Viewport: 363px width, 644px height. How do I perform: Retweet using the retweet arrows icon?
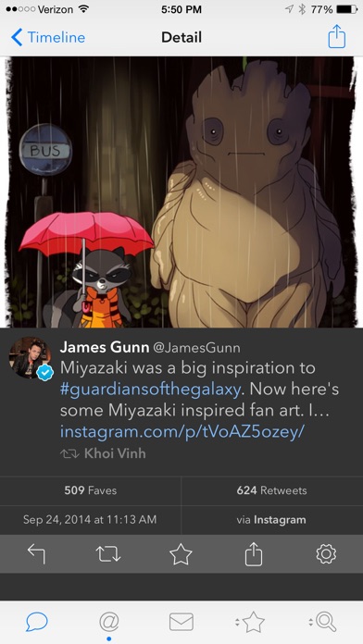[108, 553]
